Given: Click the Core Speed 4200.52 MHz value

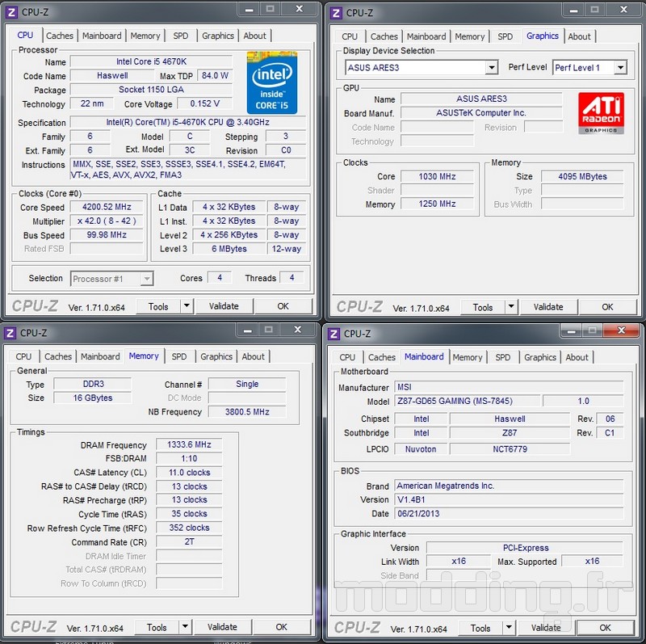Looking at the screenshot, I should pos(107,207).
